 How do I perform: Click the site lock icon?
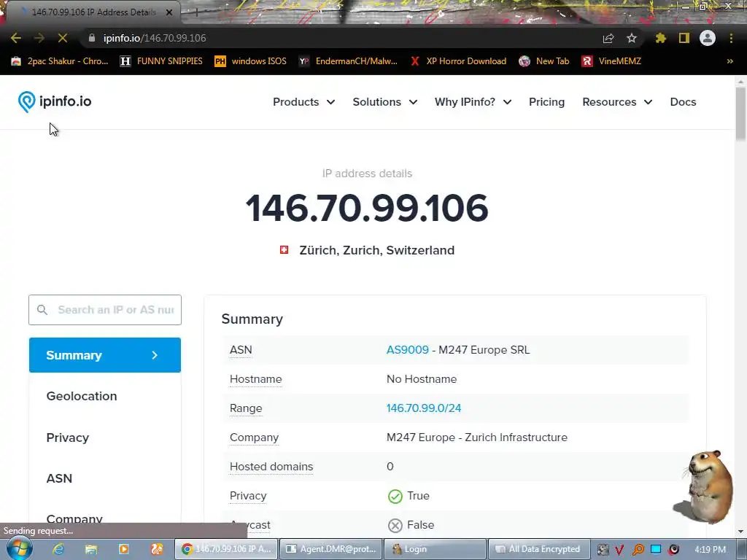pyautogui.click(x=91, y=38)
